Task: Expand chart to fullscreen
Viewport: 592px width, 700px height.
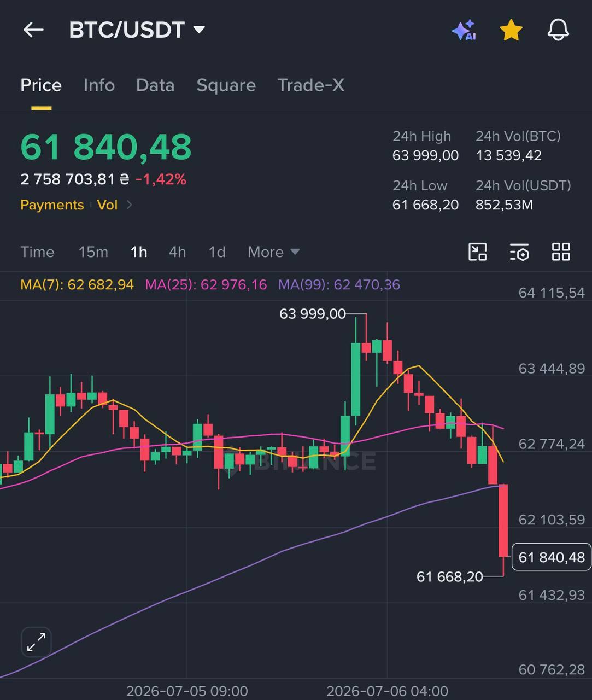Action: 36,642
